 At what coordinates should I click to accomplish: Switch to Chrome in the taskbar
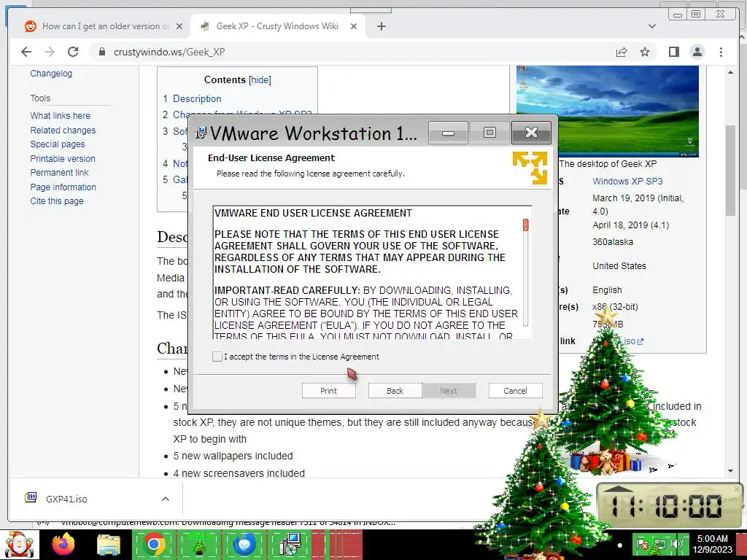click(x=154, y=544)
